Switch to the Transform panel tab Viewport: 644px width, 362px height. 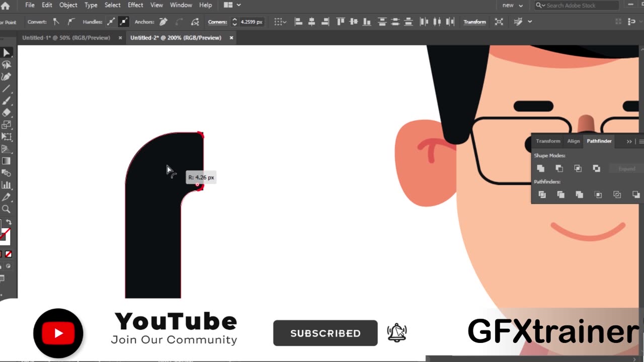click(x=548, y=141)
